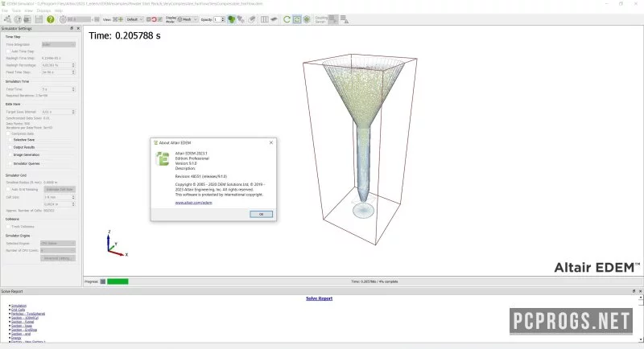Viewport: 644px width, 349px height.
Task: Click the Estimate Cell Size button
Action: tap(60, 190)
